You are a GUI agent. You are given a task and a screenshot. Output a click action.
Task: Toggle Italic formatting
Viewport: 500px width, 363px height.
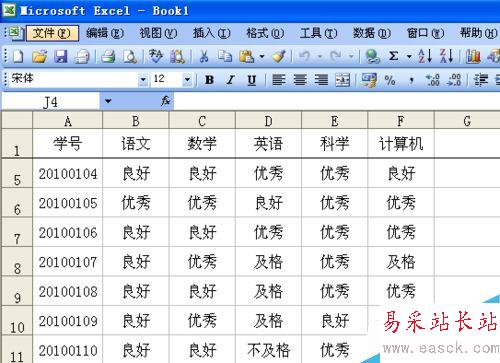pos(230,80)
